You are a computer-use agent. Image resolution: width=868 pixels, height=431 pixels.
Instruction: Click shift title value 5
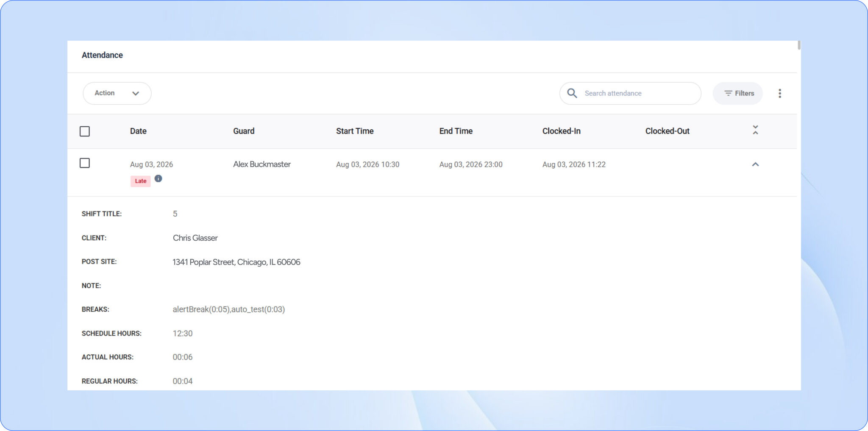point(175,214)
